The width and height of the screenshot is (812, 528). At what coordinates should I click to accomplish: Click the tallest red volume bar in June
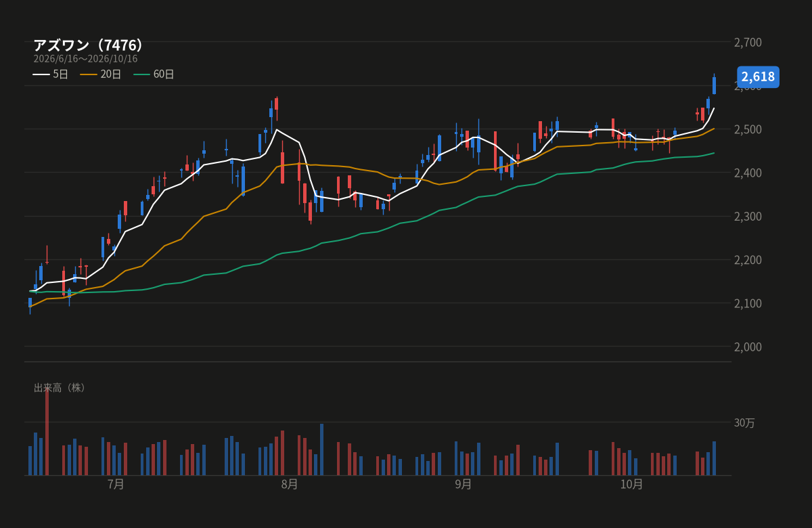pyautogui.click(x=47, y=432)
